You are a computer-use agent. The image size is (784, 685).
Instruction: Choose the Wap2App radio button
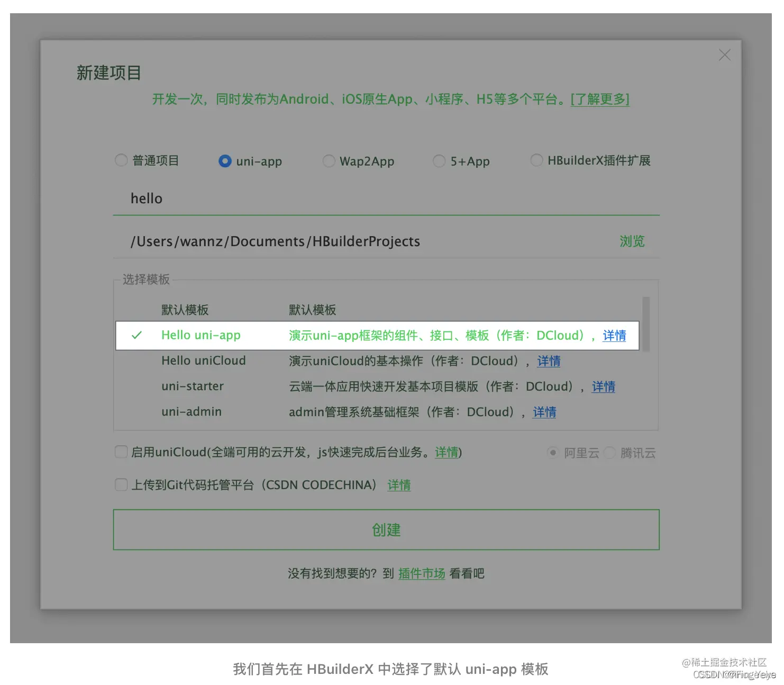[329, 160]
